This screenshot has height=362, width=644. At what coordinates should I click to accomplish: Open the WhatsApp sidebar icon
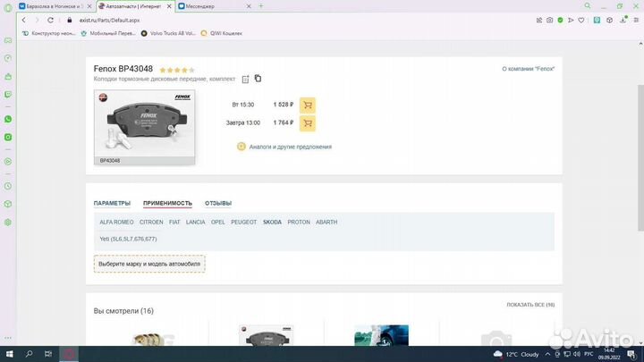coord(8,119)
